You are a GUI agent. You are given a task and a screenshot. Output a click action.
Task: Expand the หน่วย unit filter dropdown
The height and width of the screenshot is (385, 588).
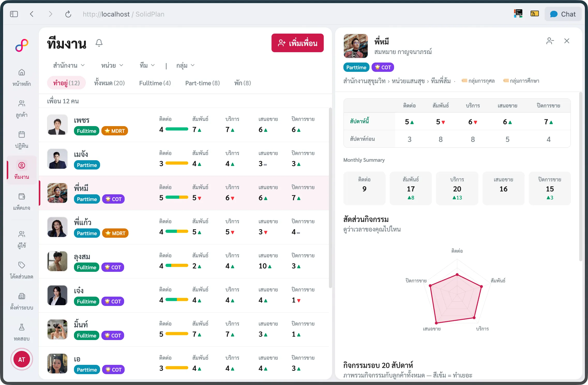112,65
